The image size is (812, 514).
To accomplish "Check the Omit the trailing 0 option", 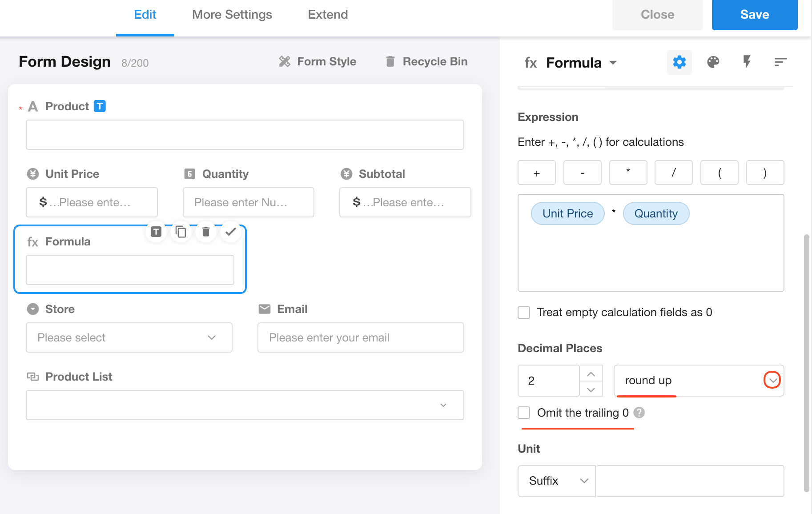I will 524,413.
